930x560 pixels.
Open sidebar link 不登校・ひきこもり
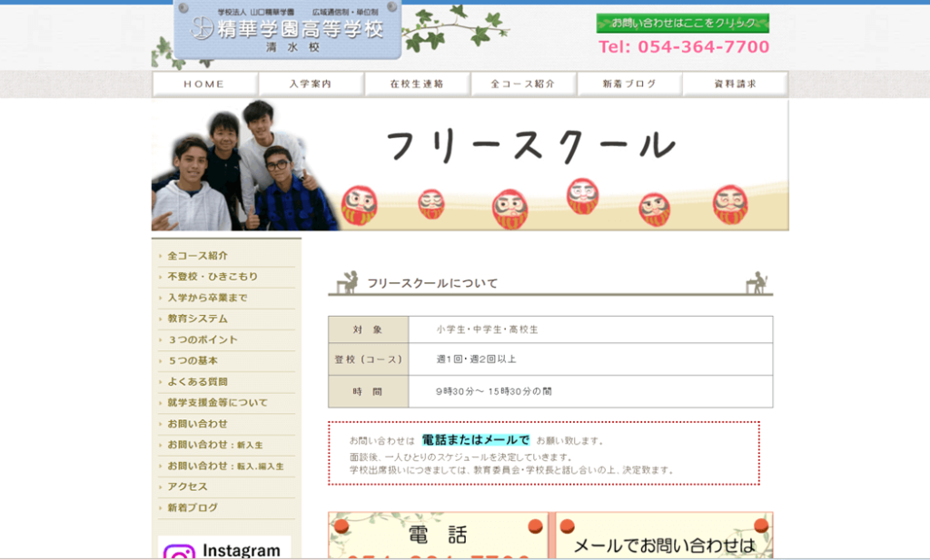point(213,277)
